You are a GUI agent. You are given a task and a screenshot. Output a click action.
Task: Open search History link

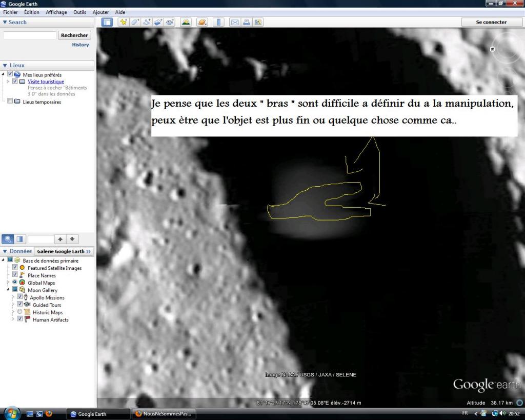pyautogui.click(x=80, y=45)
